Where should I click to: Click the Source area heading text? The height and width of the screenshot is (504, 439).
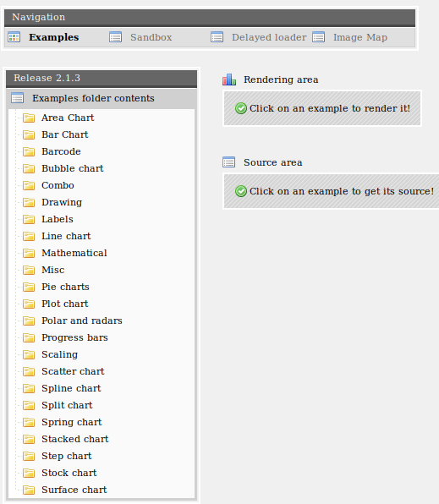click(272, 162)
